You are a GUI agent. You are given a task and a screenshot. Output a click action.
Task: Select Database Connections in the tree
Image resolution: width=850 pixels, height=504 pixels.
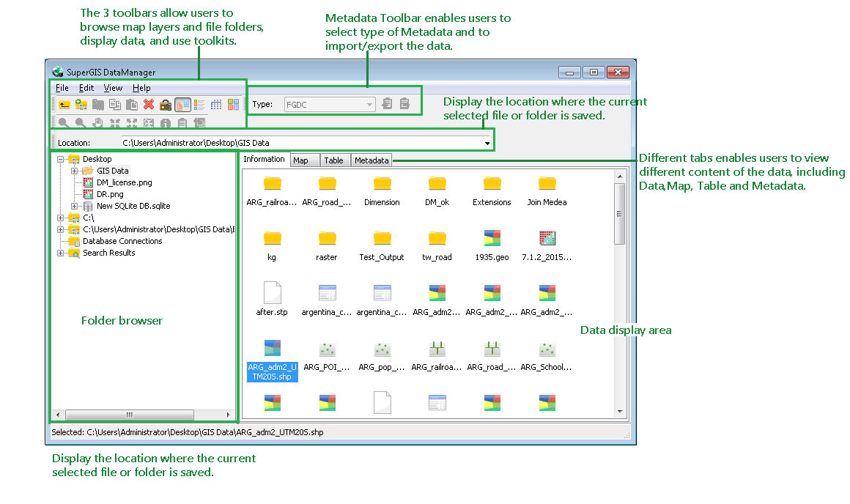[x=122, y=241]
